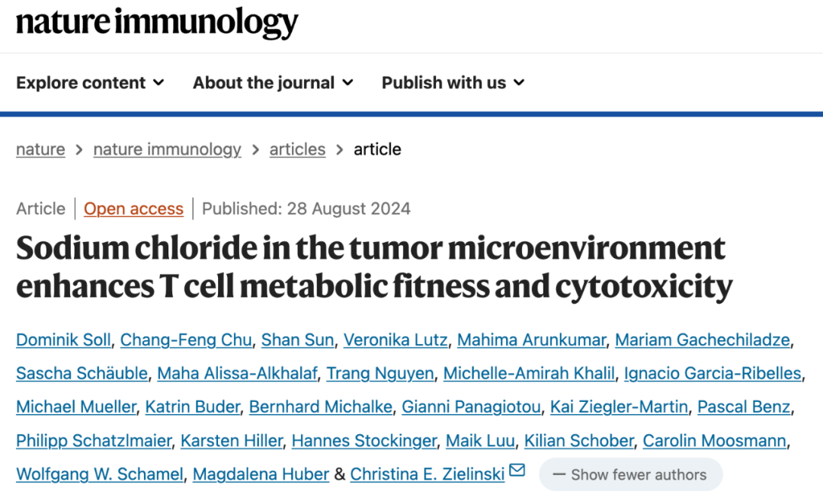Click corresponding author Christina E. Zielinski
Image resolution: width=823 pixels, height=504 pixels.
pos(428,474)
